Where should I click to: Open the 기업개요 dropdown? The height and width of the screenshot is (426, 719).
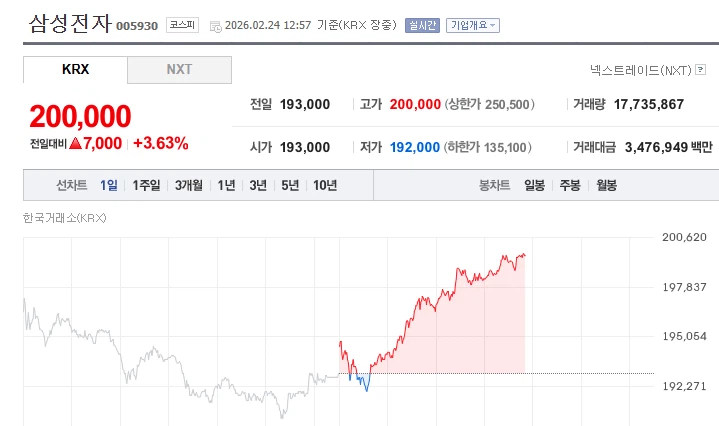(x=472, y=25)
